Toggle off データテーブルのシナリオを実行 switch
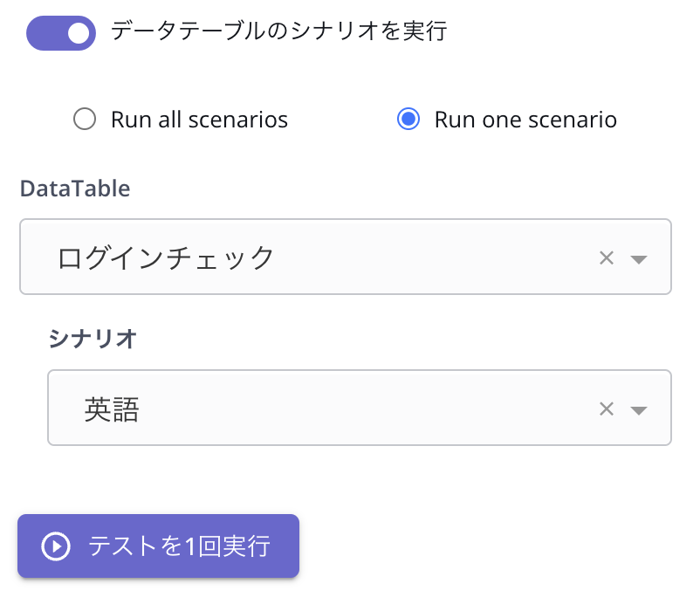 pyautogui.click(x=61, y=33)
